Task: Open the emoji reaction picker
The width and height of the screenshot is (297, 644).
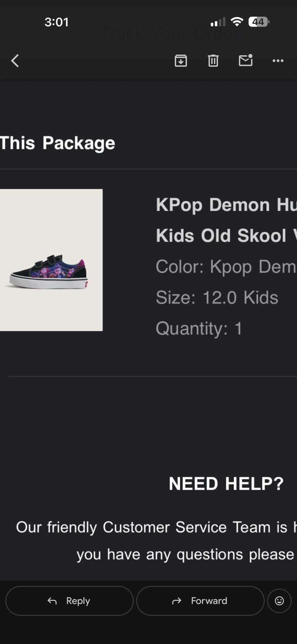Action: pos(280,601)
